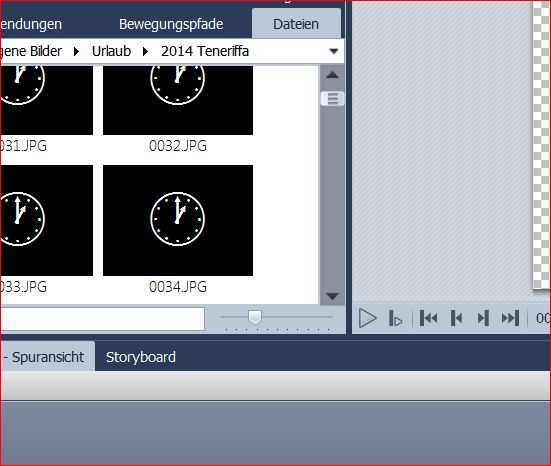Image resolution: width=551 pixels, height=466 pixels.
Task: Click the file name 0034.JPG
Action: pos(178,287)
